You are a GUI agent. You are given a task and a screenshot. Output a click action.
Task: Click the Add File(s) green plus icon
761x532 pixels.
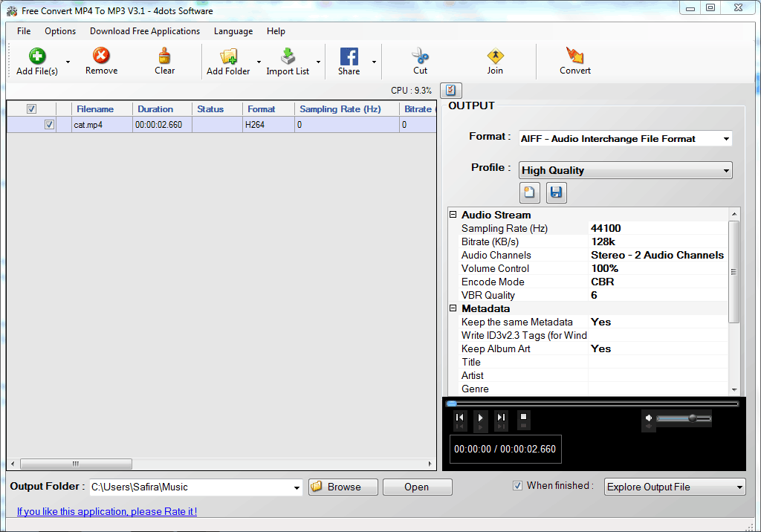[37, 56]
